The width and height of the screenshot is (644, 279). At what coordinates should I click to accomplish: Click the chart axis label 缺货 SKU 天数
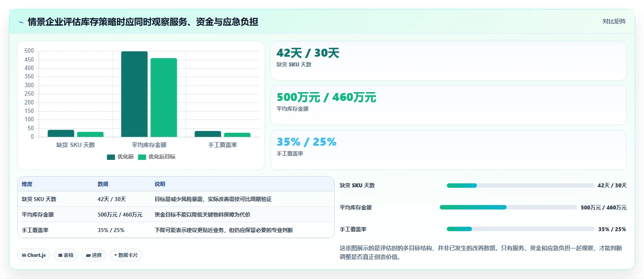pos(75,145)
